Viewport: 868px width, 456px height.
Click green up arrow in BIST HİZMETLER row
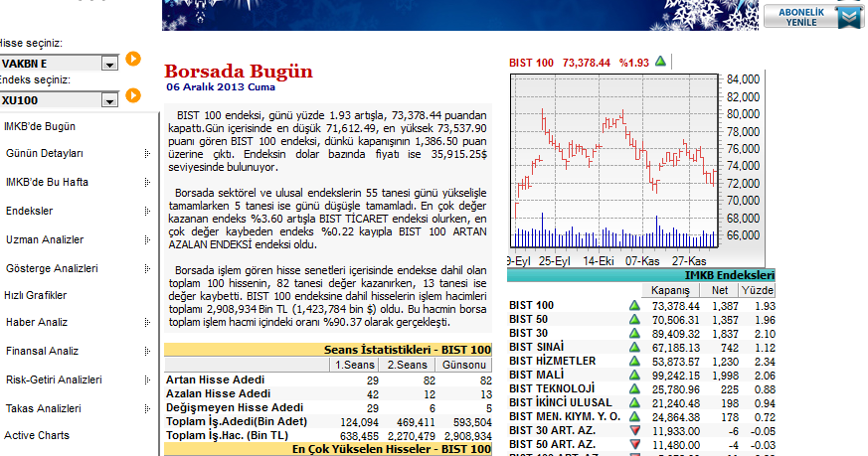pyautogui.click(x=634, y=361)
